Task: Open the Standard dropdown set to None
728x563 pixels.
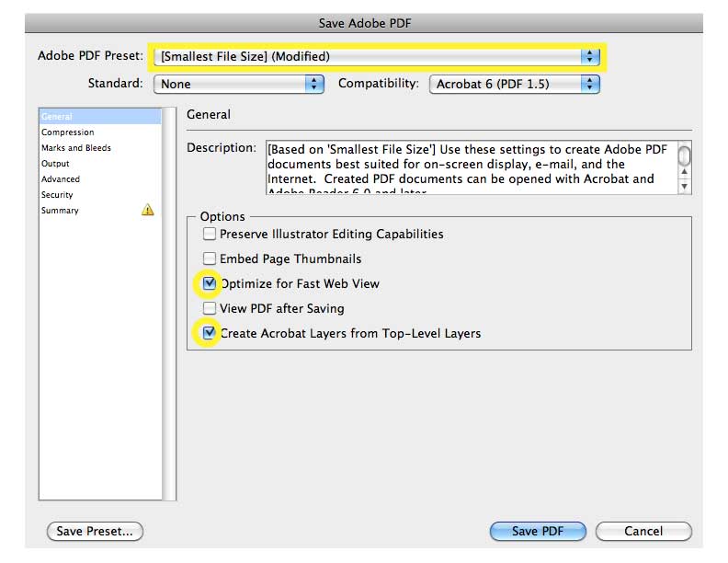Action: coord(239,84)
